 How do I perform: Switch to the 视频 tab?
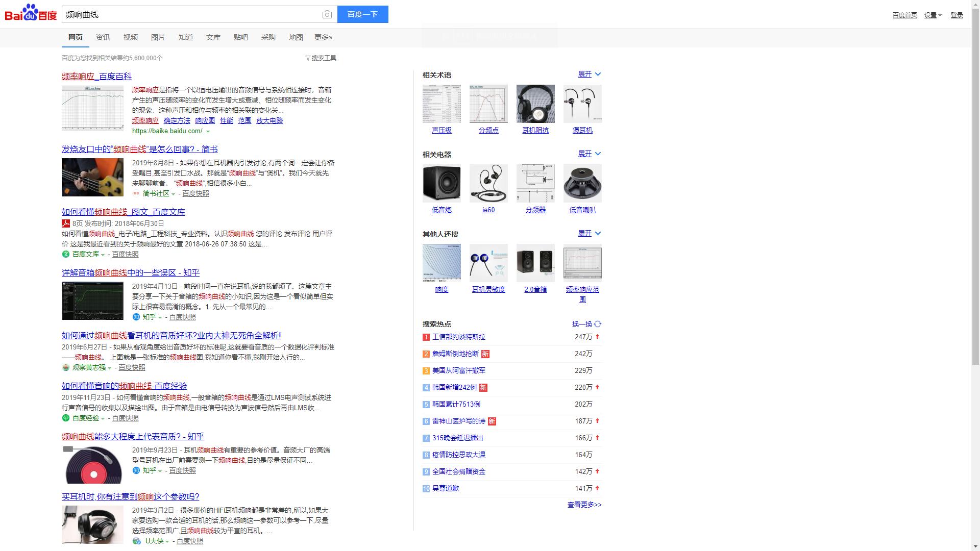[130, 37]
